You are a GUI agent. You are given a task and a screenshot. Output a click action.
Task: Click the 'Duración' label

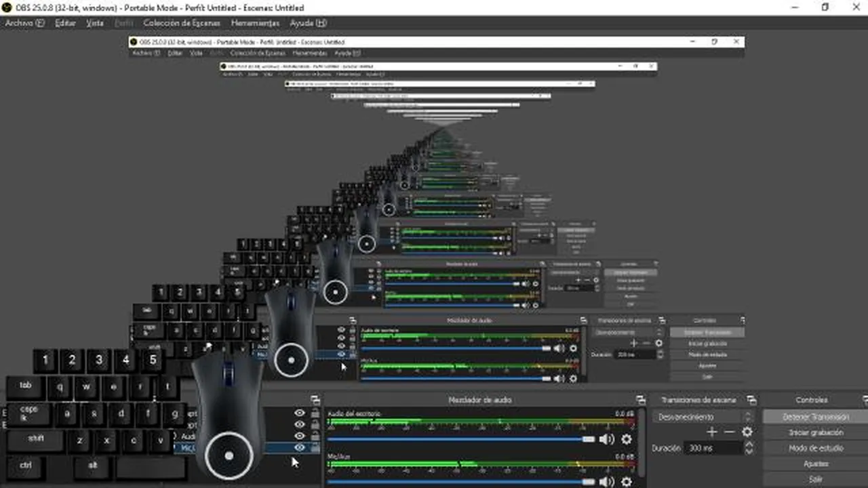(x=667, y=448)
